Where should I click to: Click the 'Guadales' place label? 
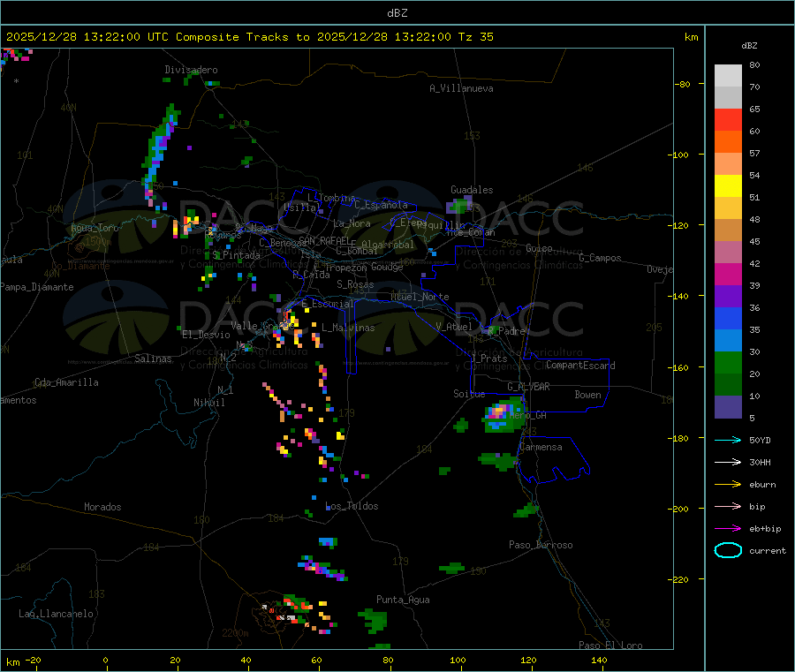(472, 190)
